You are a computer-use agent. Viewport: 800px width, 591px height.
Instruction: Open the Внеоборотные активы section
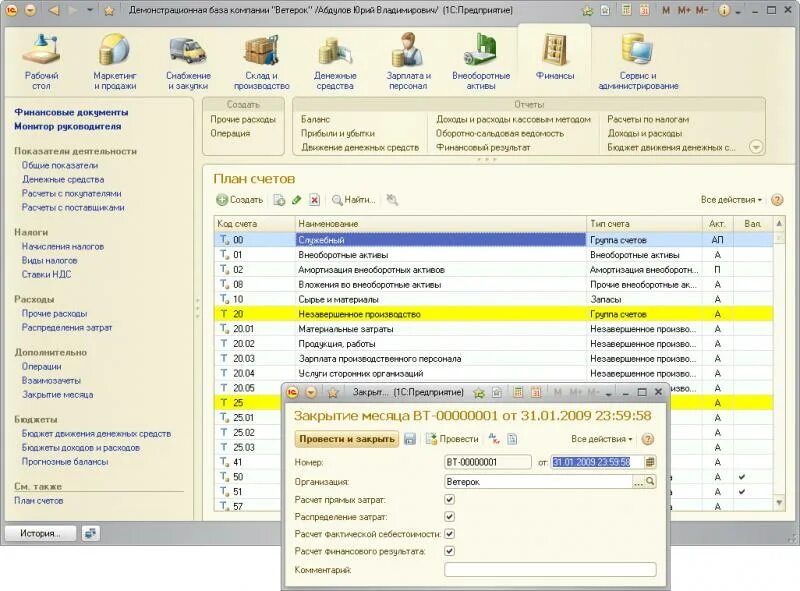[x=481, y=61]
